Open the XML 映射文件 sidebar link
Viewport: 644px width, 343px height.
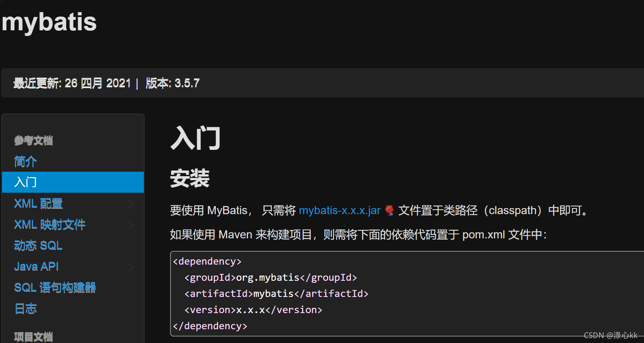pos(50,225)
